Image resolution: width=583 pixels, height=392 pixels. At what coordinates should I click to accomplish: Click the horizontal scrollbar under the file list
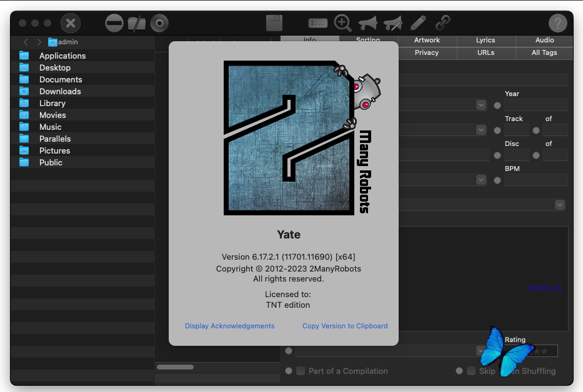coord(175,367)
